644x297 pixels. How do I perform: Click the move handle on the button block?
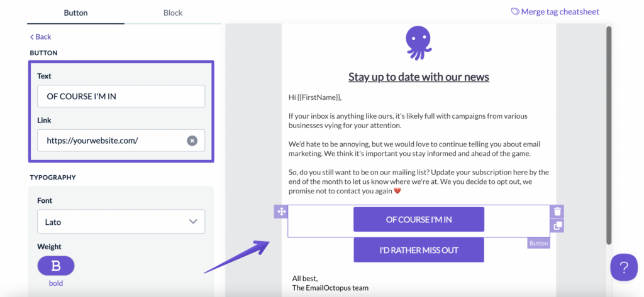pyautogui.click(x=281, y=212)
